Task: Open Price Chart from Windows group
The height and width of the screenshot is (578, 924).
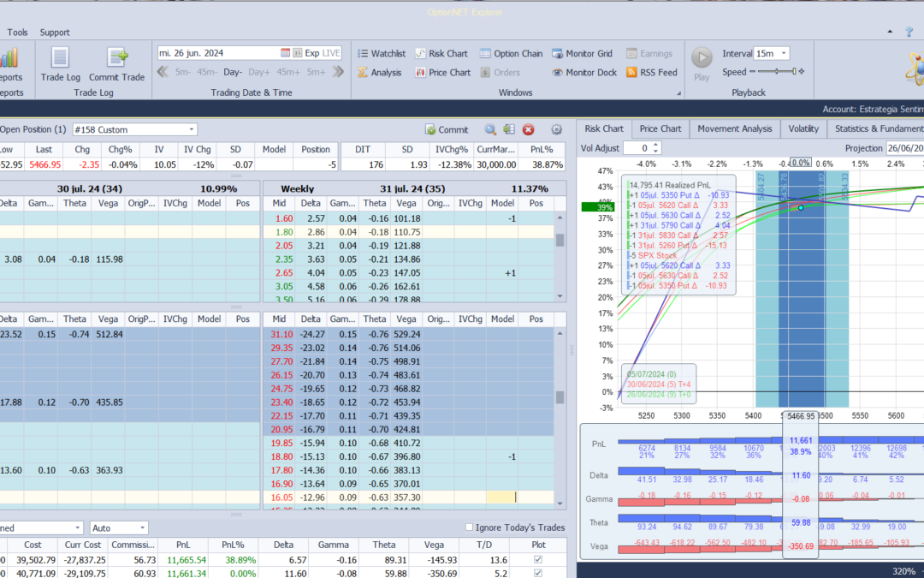Action: (442, 73)
